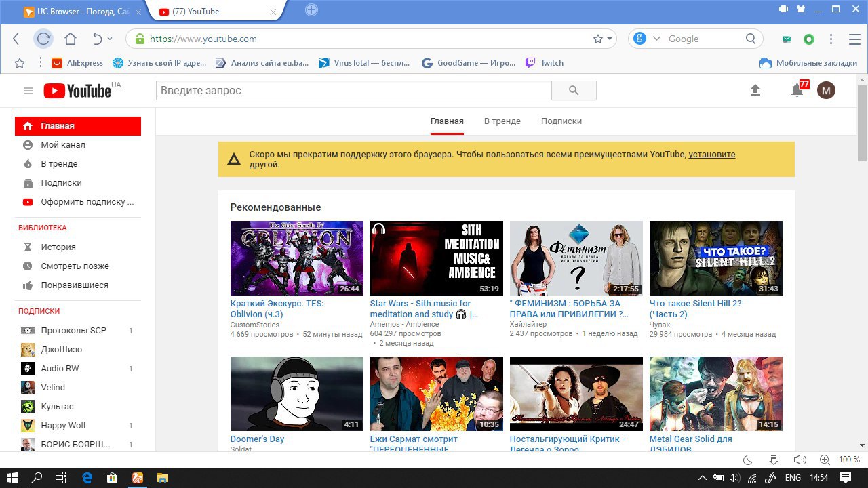Open Подписки in sidebar

[x=78, y=183]
